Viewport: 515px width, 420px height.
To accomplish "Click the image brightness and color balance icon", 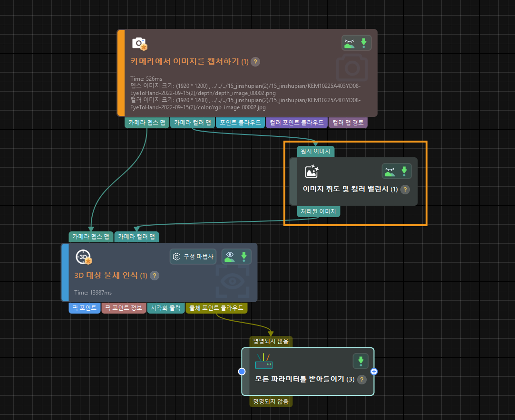I will click(x=311, y=172).
